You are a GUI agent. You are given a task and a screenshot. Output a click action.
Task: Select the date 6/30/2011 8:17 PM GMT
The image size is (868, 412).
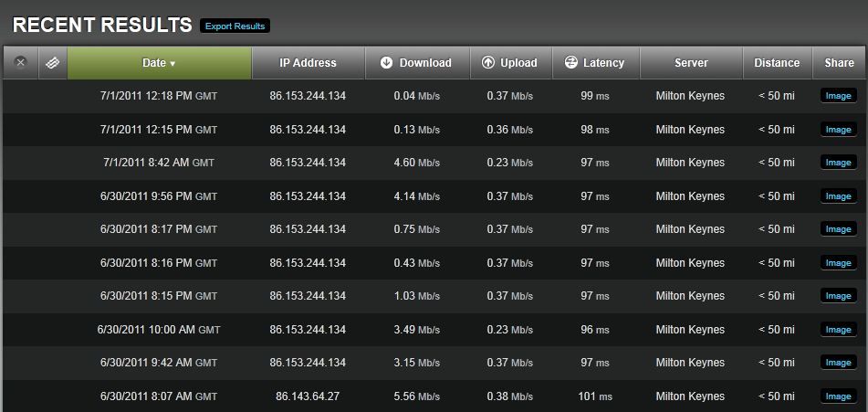(x=159, y=228)
